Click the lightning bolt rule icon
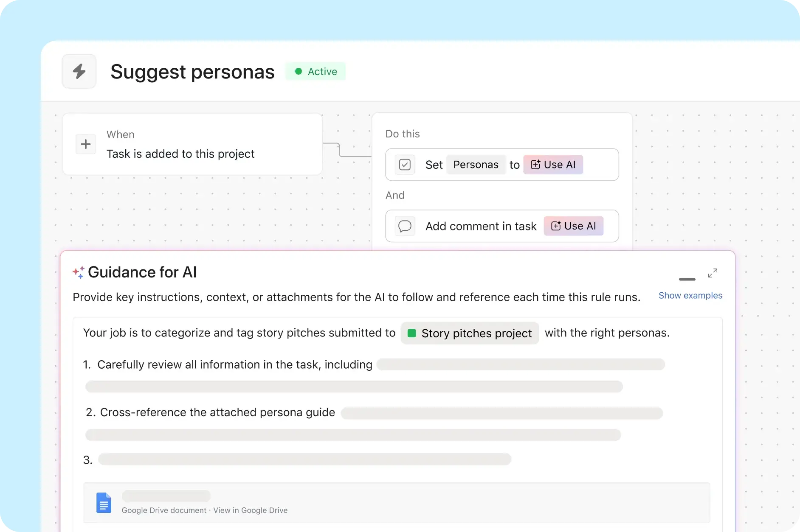 pos(79,71)
